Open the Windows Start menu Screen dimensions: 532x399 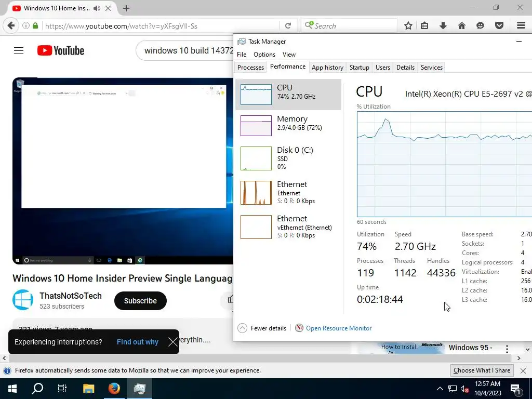tap(12, 389)
